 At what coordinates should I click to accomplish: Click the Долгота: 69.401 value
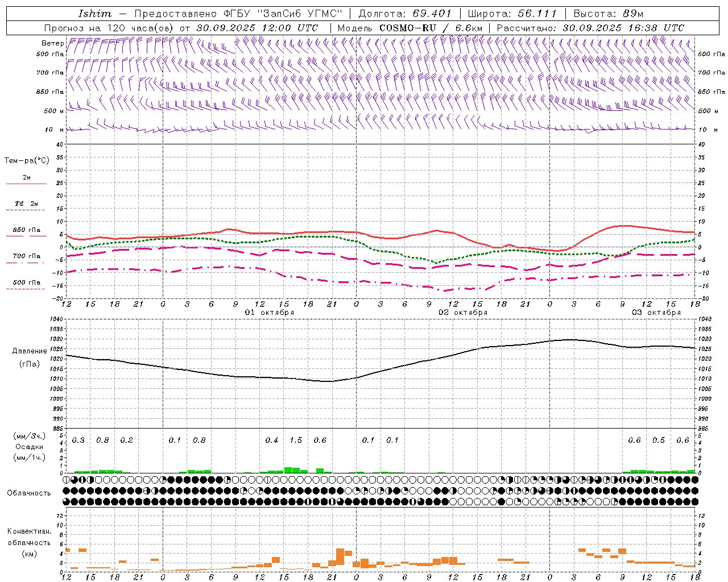click(405, 14)
